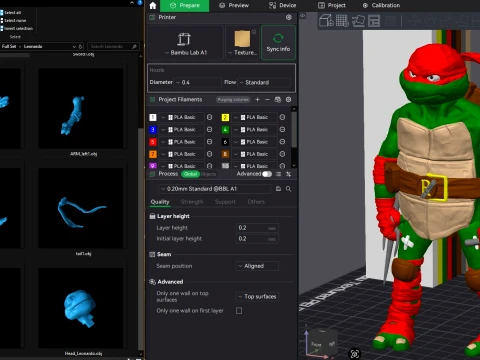The image size is (480, 360).
Task: Click the AMS sync filaments icon
Action: coord(278,99)
